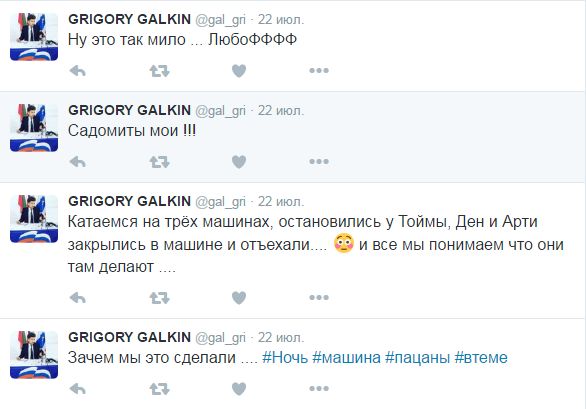
Task: Open @gal_gri profile from the last tweet
Action: tap(220, 338)
